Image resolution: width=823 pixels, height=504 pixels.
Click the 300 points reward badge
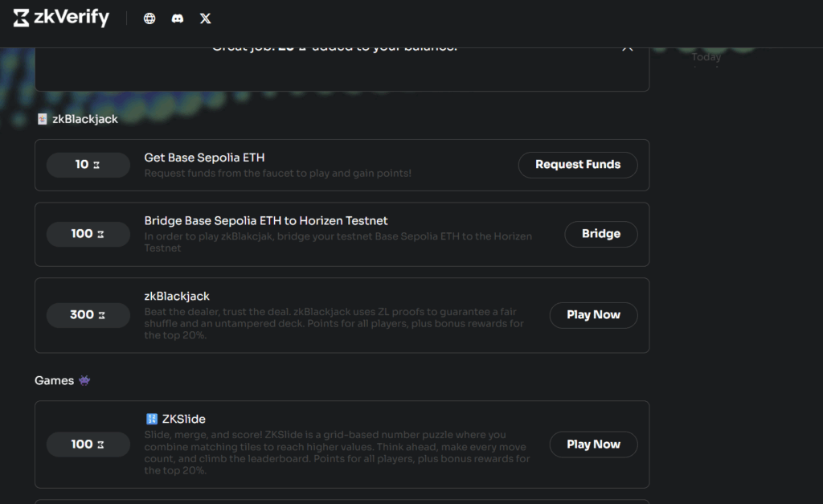pos(88,315)
